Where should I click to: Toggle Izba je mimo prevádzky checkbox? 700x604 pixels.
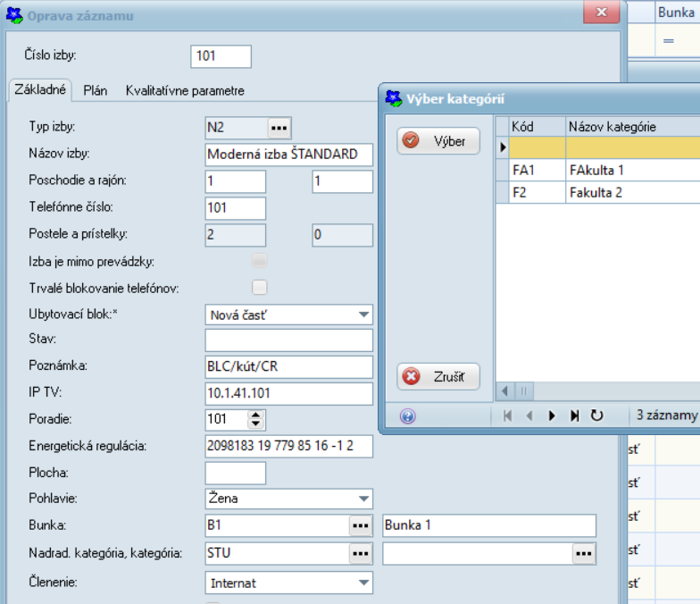(260, 261)
